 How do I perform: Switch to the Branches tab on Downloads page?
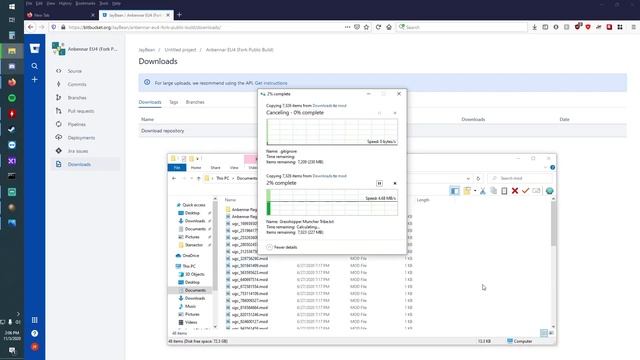[195, 102]
